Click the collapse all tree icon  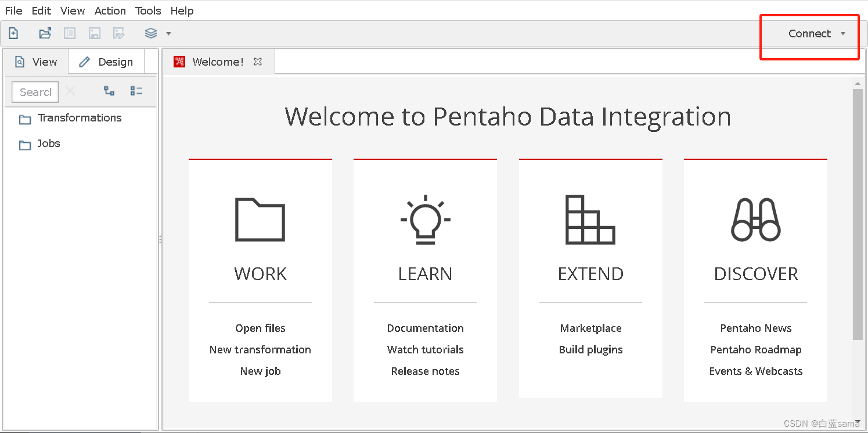(x=136, y=91)
